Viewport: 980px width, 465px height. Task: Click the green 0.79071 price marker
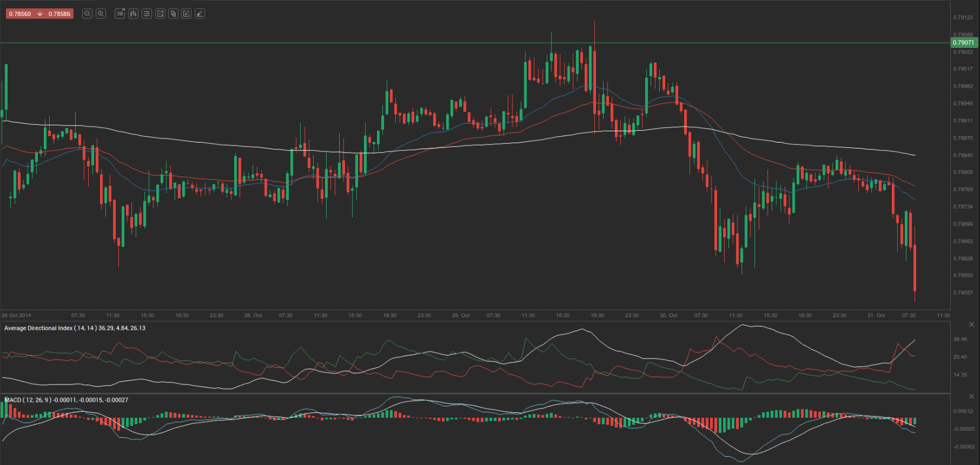click(963, 43)
